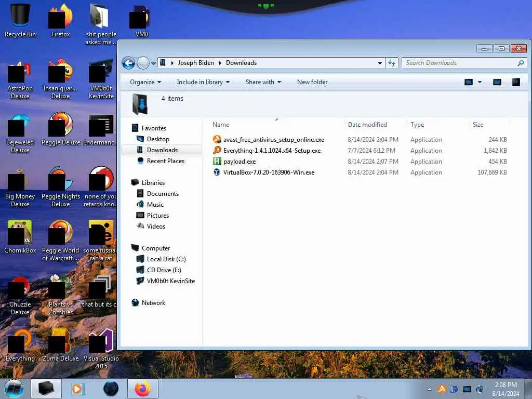Image resolution: width=532 pixels, height=399 pixels.
Task: Select the Plants vs Zombies desktop icon
Action: pyautogui.click(x=61, y=296)
